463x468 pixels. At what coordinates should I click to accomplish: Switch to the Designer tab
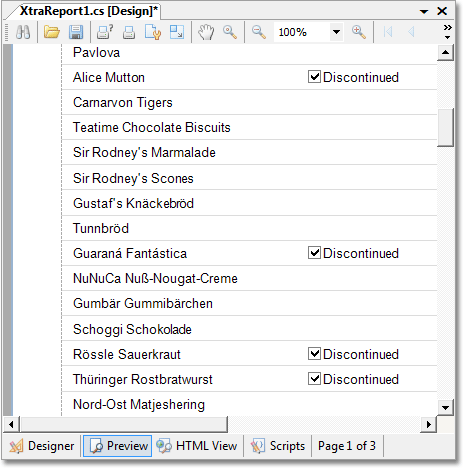42,446
